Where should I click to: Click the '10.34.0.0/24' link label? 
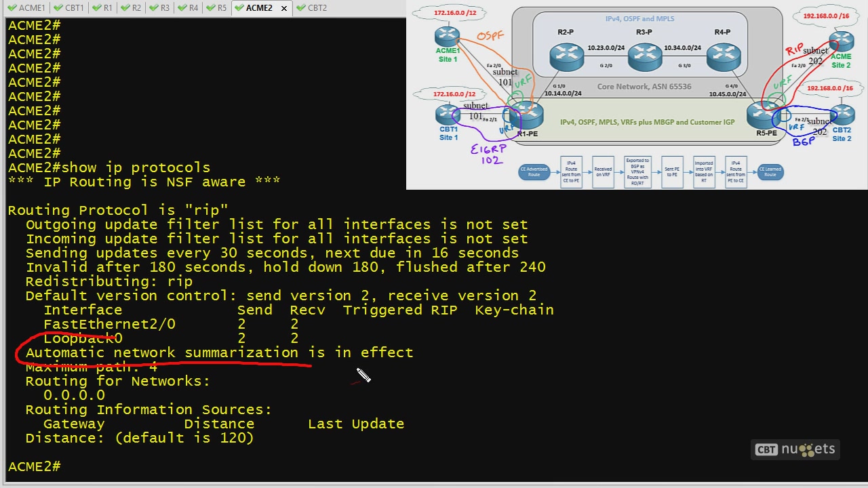(x=683, y=48)
